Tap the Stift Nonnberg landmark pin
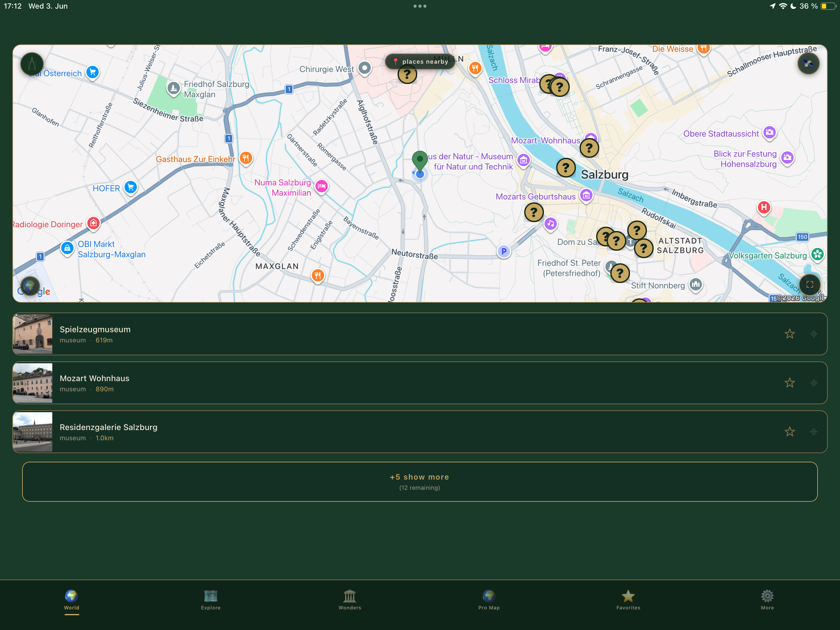 [x=695, y=284]
